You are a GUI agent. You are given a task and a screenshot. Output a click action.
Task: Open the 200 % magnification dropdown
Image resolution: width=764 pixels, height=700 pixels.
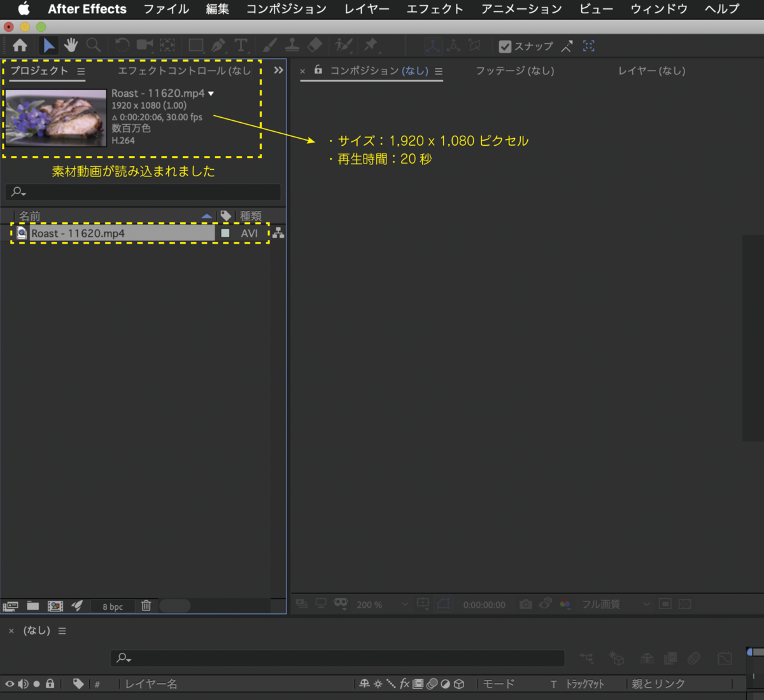point(382,605)
